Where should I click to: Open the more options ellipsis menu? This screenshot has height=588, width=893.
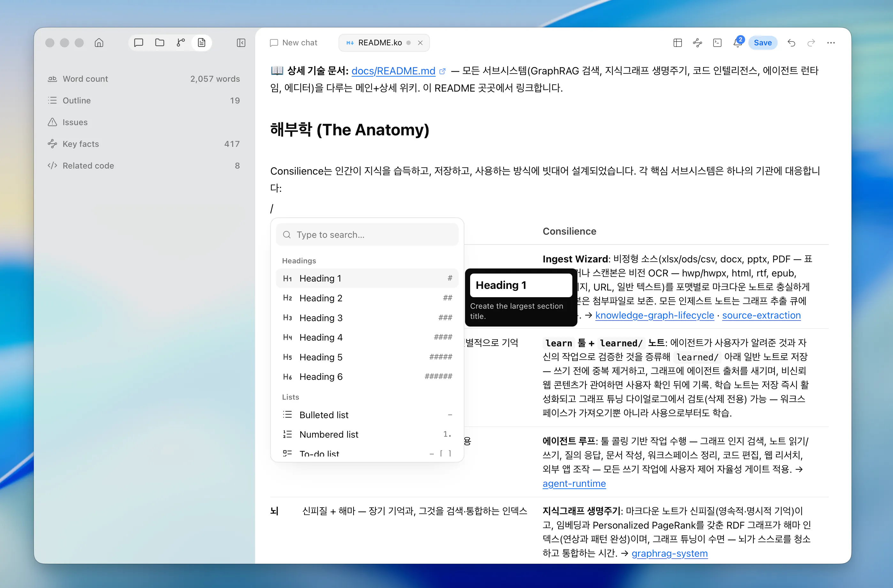click(x=831, y=43)
